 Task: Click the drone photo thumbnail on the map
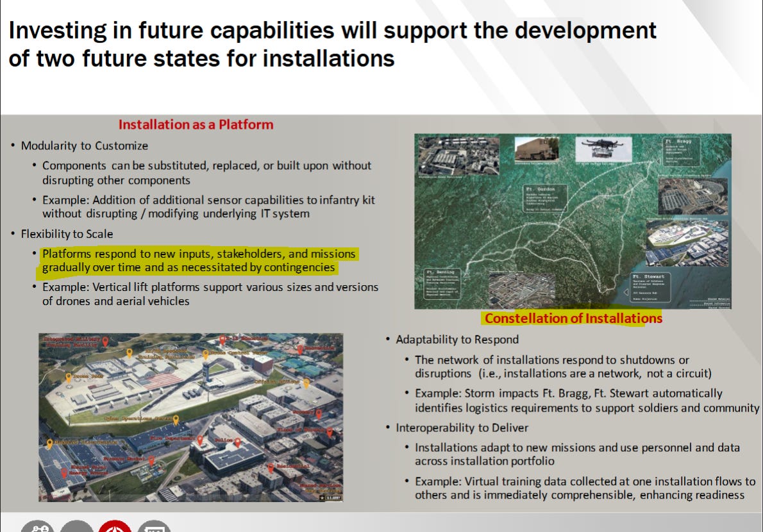click(x=603, y=149)
